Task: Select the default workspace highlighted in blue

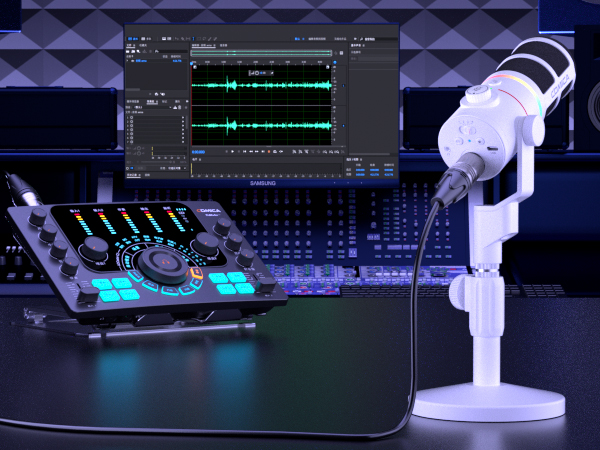Action: [298, 39]
